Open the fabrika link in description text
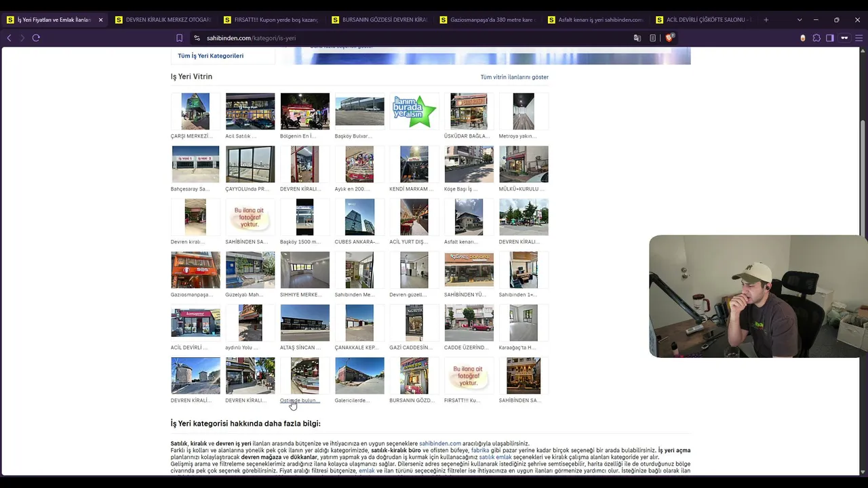 pos(480,450)
